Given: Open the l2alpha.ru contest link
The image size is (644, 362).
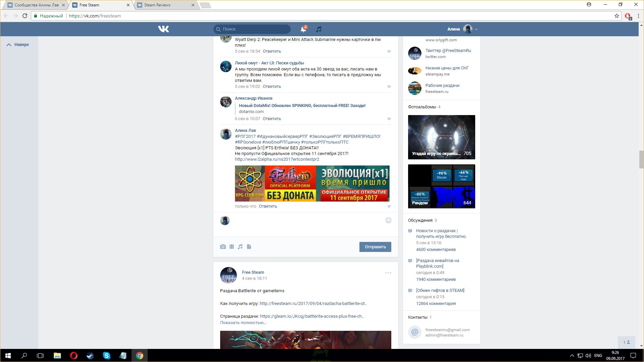Looking at the screenshot, I should (x=277, y=159).
